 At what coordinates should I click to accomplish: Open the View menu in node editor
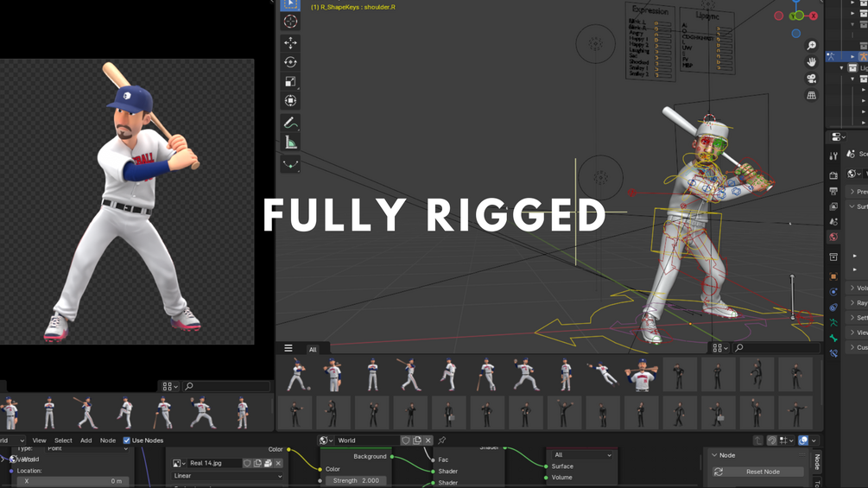click(39, 440)
